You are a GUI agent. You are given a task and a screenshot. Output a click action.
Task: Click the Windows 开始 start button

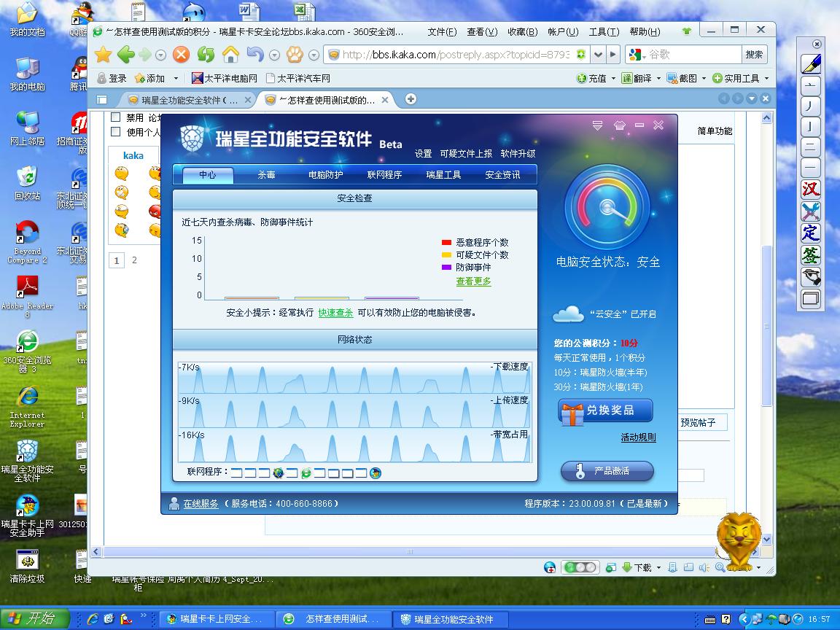pos(35,619)
